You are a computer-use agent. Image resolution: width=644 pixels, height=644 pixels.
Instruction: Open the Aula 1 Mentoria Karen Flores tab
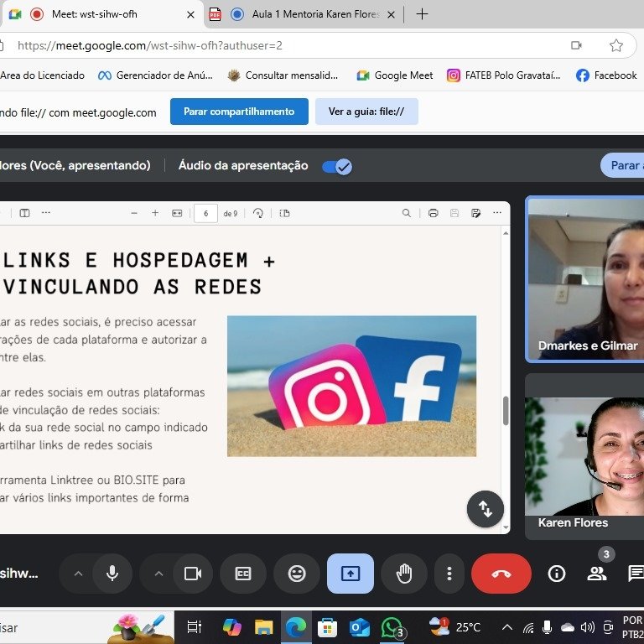click(302, 14)
